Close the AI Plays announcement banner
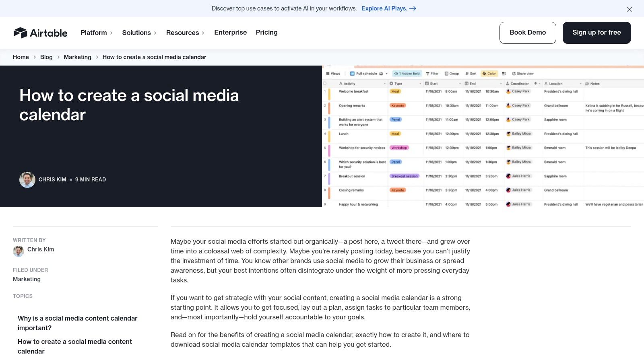644x362 pixels. [x=630, y=9]
